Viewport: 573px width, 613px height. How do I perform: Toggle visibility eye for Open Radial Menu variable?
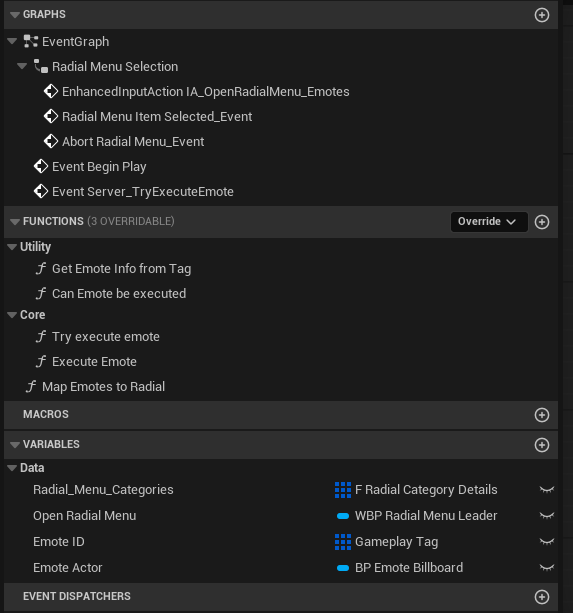547,516
